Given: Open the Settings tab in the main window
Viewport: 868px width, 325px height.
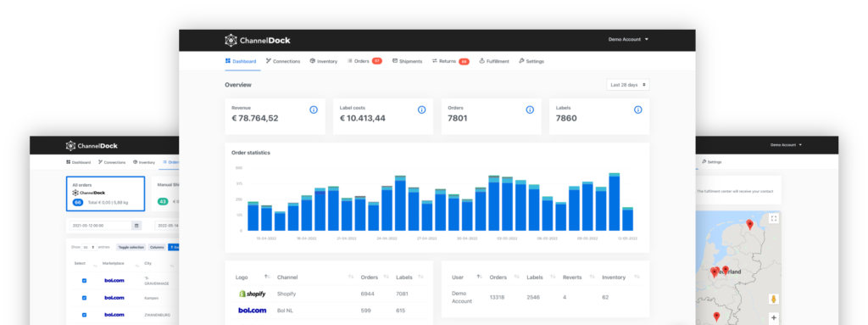Looking at the screenshot, I should pyautogui.click(x=531, y=61).
